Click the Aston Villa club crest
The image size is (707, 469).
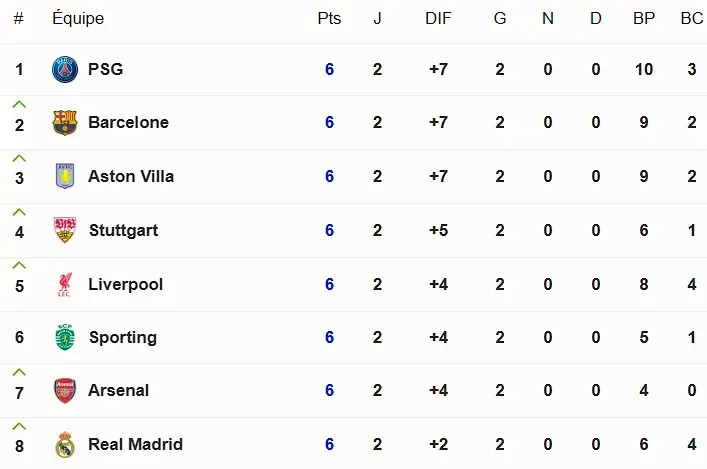point(65,176)
